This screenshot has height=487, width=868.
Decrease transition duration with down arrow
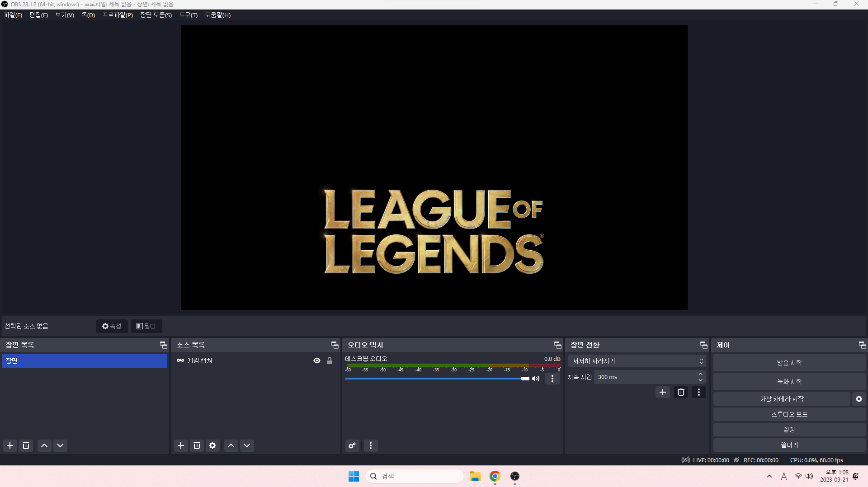point(700,380)
